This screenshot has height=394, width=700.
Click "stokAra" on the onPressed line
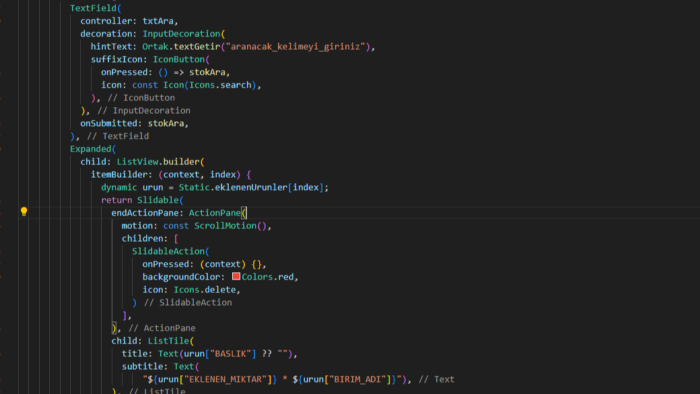(207, 72)
